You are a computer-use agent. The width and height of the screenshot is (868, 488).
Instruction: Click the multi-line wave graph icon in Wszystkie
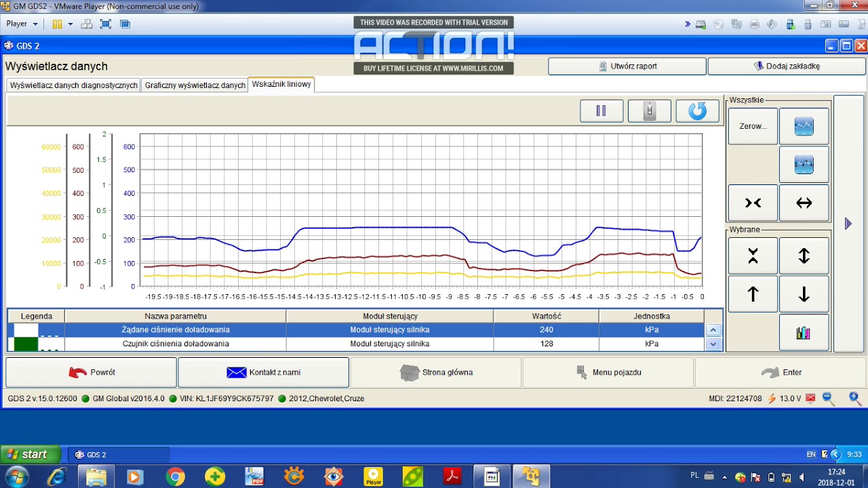pos(804,165)
